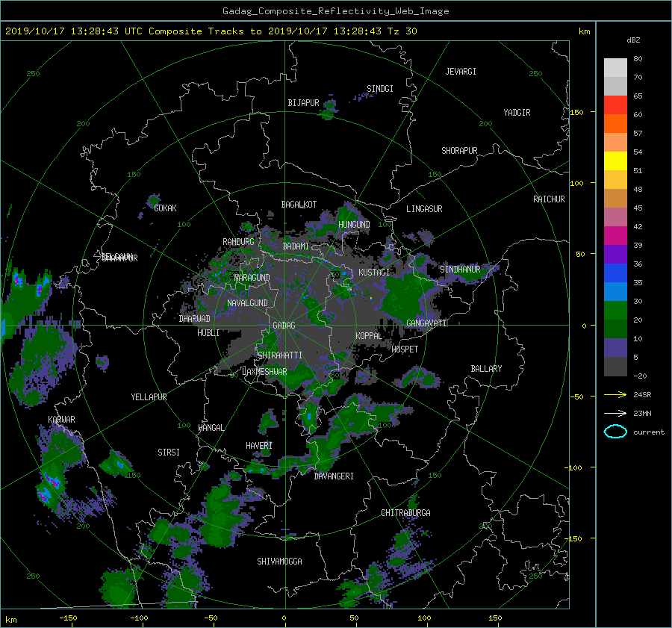Click the GADAG radar center label
This screenshot has height=628, width=672.
coord(284,326)
